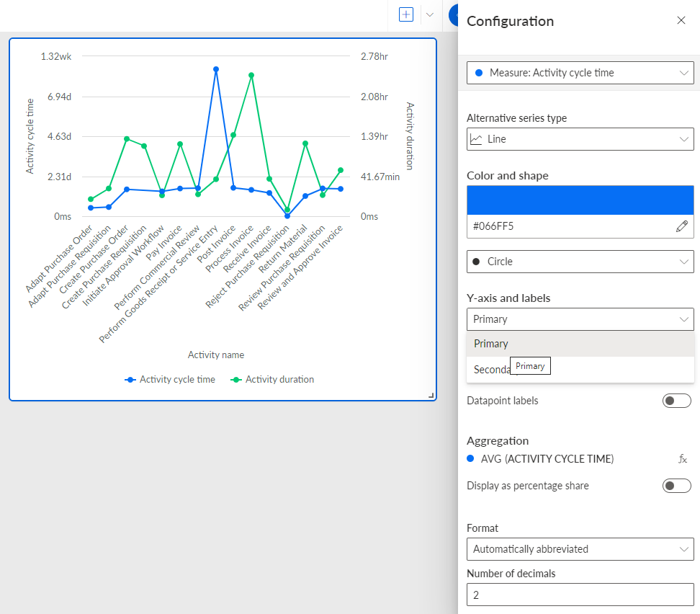The image size is (700, 614).
Task: Click the blue color swatch bar
Action: pyautogui.click(x=580, y=200)
